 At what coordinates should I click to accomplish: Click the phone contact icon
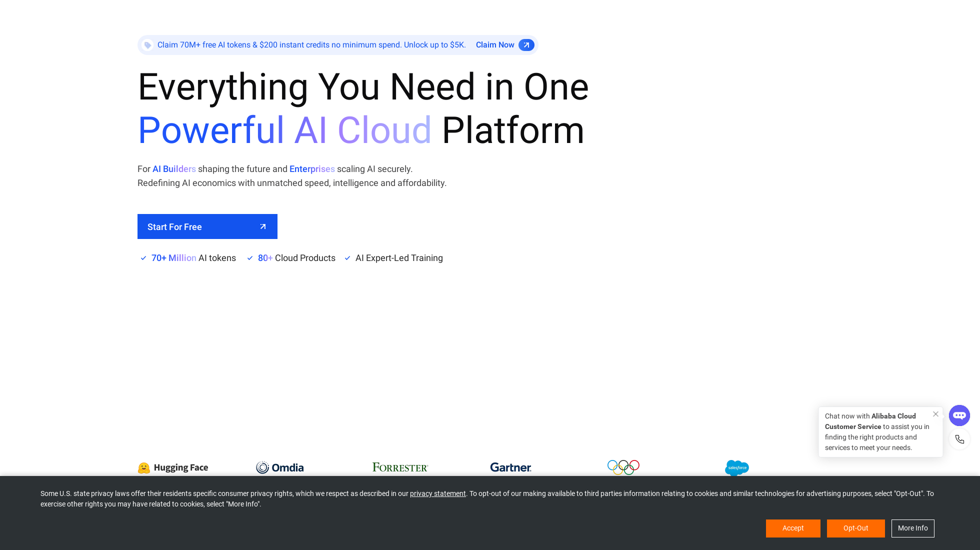(959, 439)
